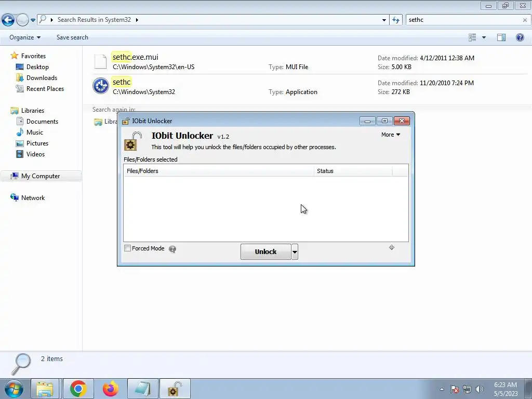The image size is (532, 399).
Task: Open the Windows Start menu
Action: click(14, 389)
